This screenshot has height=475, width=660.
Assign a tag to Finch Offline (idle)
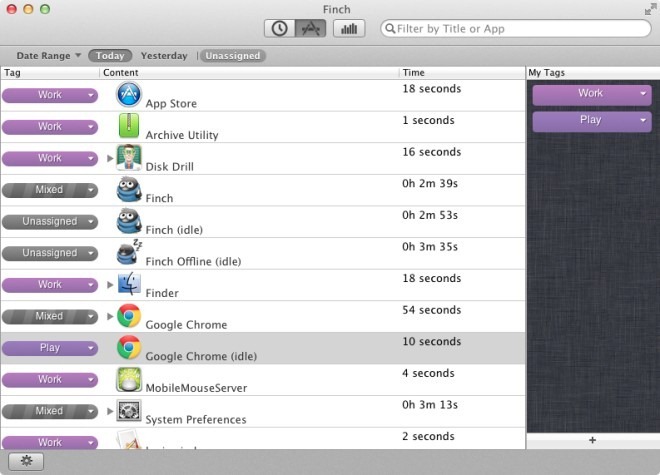tap(50, 253)
